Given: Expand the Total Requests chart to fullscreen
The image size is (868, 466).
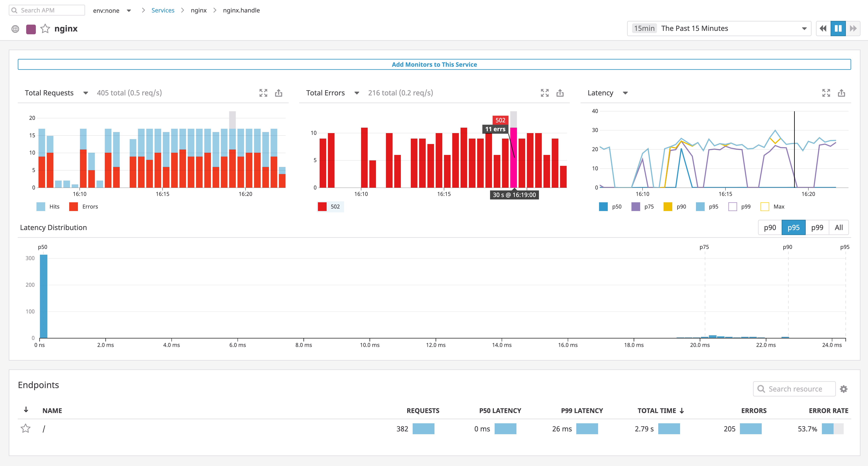Looking at the screenshot, I should 263,93.
